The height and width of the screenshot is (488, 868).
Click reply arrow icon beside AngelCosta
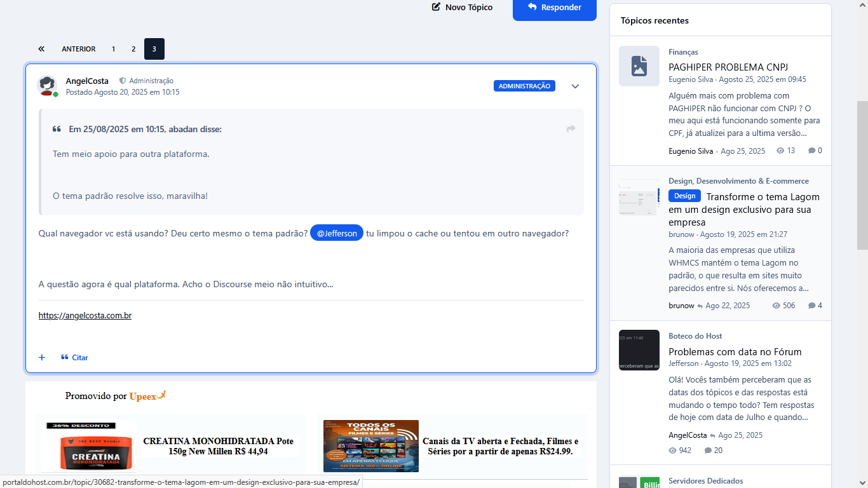[712, 436]
